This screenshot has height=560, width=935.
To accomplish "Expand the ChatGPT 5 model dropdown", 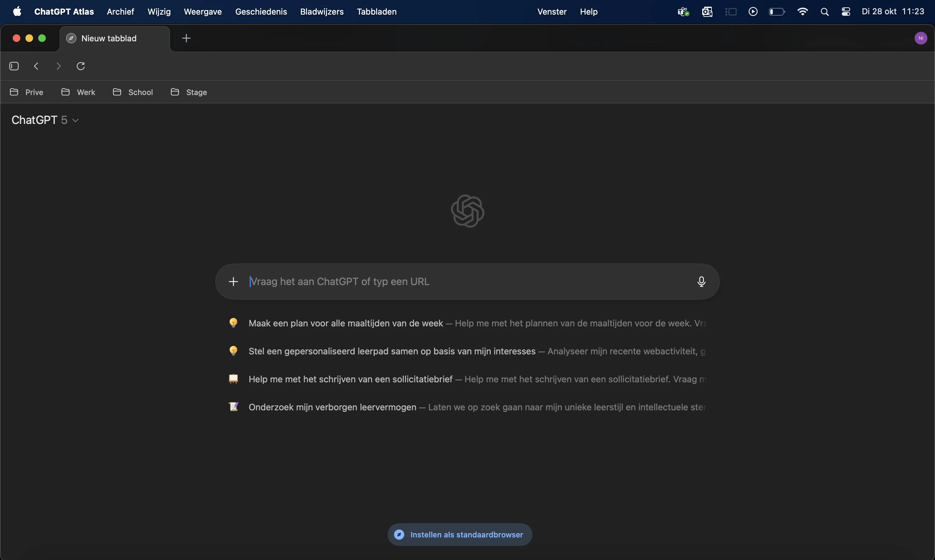I will [45, 120].
